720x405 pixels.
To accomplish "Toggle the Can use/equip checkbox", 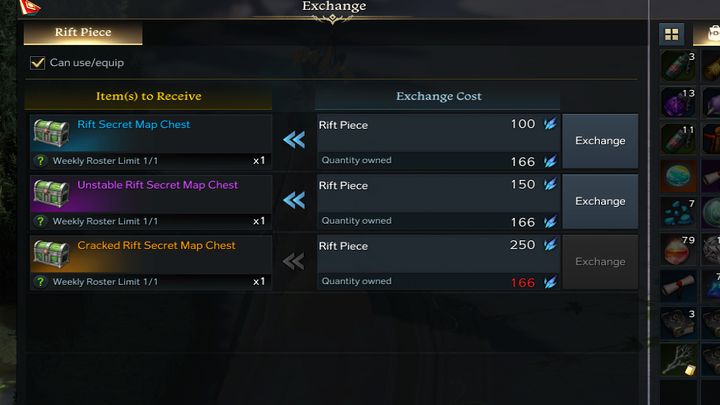I will 38,62.
